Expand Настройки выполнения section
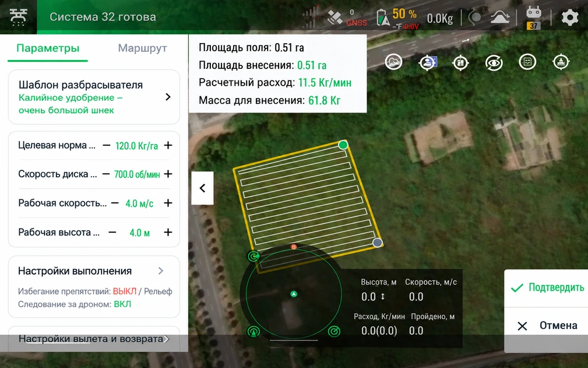Viewport: 588px width, 368px height. (94, 271)
